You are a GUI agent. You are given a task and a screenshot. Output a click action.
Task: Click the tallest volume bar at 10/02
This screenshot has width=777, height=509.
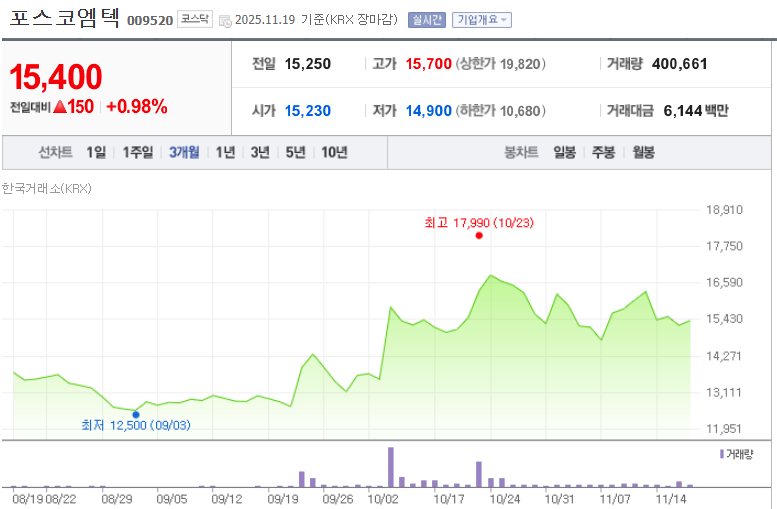[390, 467]
